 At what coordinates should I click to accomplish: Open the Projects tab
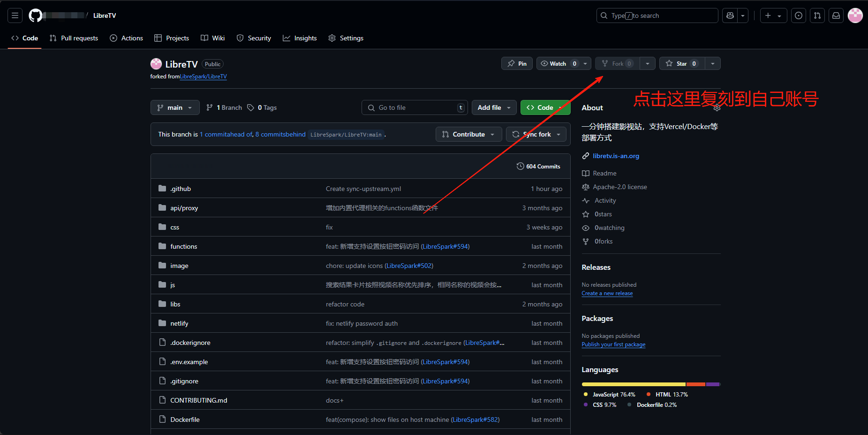[x=172, y=38]
